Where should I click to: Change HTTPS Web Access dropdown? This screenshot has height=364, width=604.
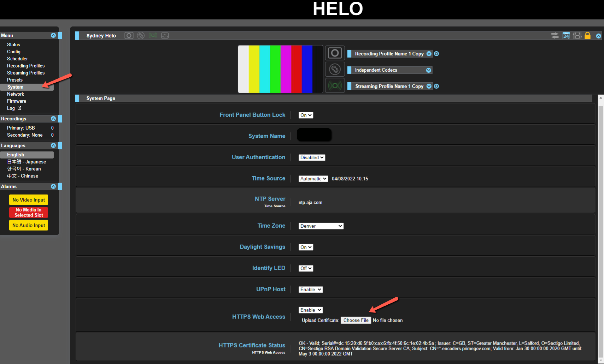point(311,310)
